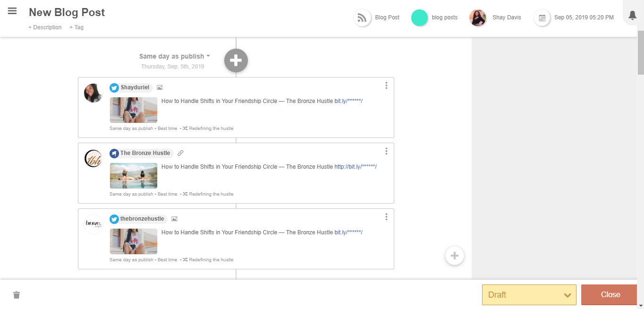Image resolution: width=644 pixels, height=309 pixels.
Task: Click Redefining the hustle in Shayduriel post
Action: click(211, 129)
